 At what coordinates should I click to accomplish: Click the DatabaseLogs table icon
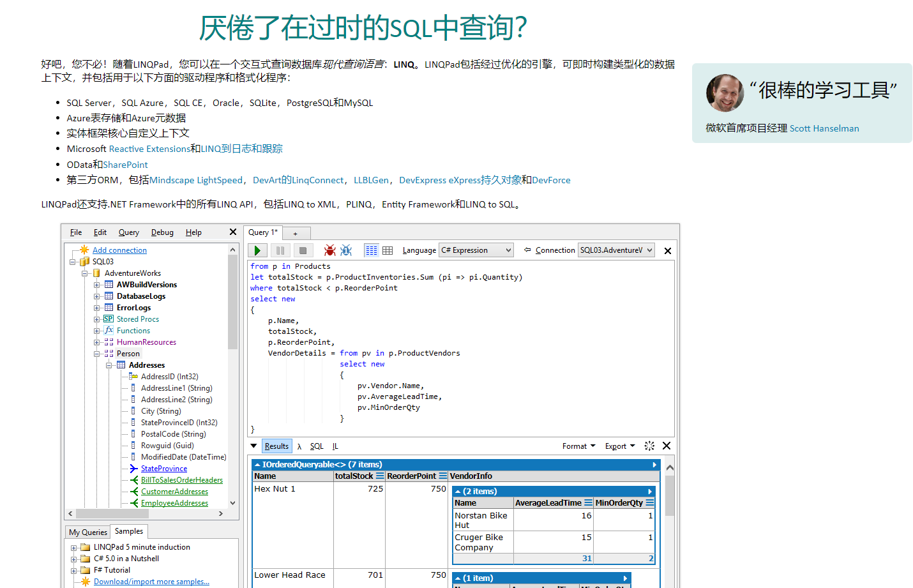click(x=109, y=296)
